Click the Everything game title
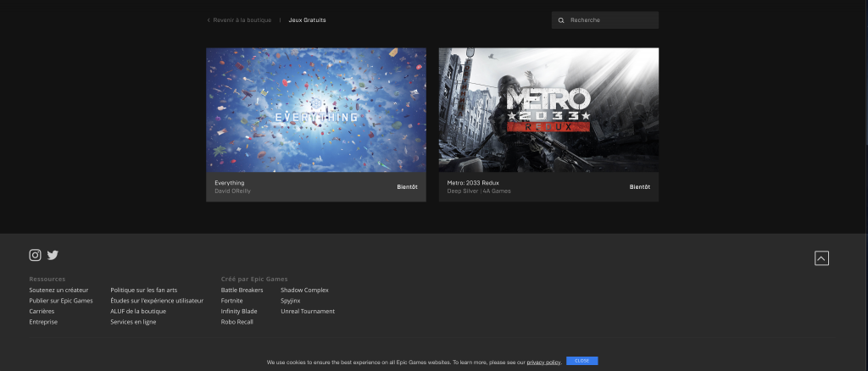 pyautogui.click(x=229, y=182)
